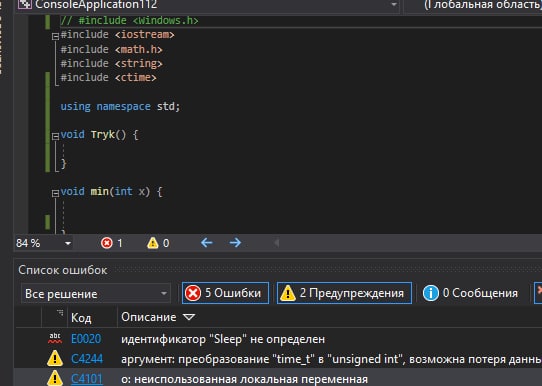Click the '#include <math.h>' line
Image resolution: width=542 pixels, height=386 pixels.
coord(112,49)
